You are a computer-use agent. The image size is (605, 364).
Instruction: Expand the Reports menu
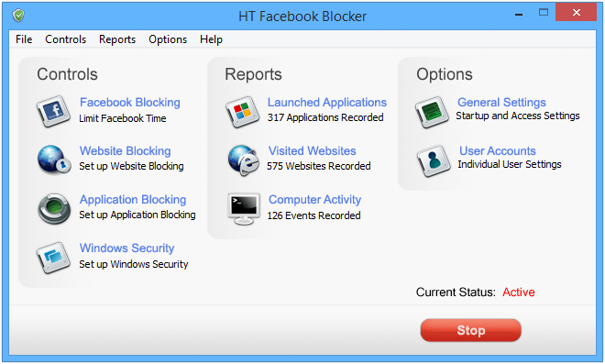click(x=117, y=39)
